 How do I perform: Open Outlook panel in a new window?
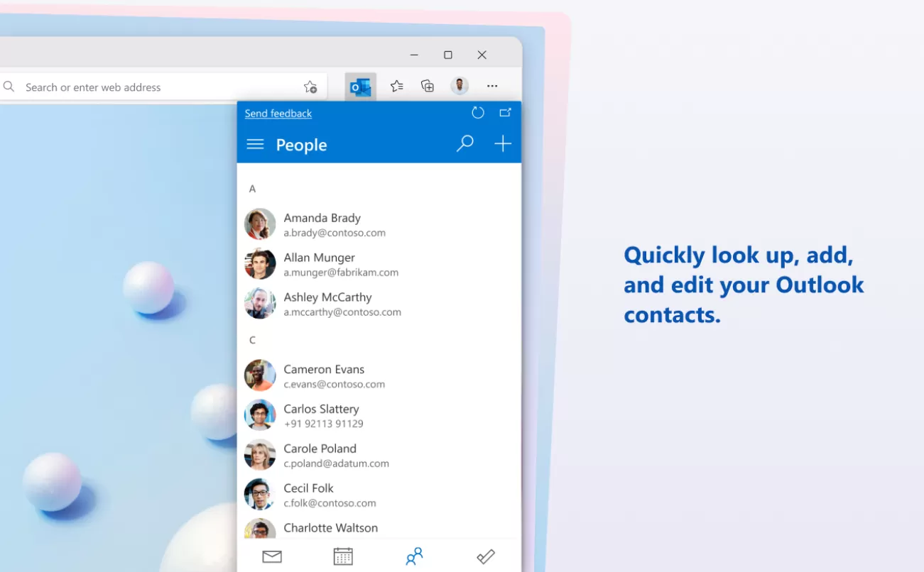click(505, 113)
